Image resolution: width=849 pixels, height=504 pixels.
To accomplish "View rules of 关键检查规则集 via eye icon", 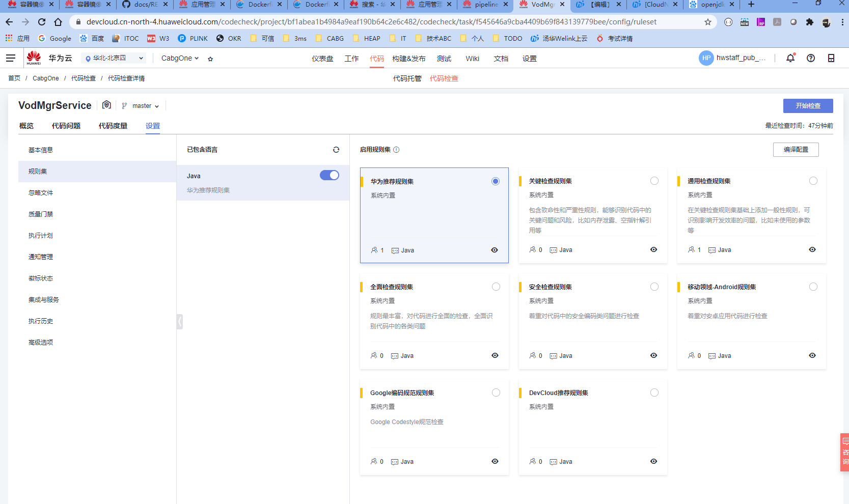I will [654, 249].
